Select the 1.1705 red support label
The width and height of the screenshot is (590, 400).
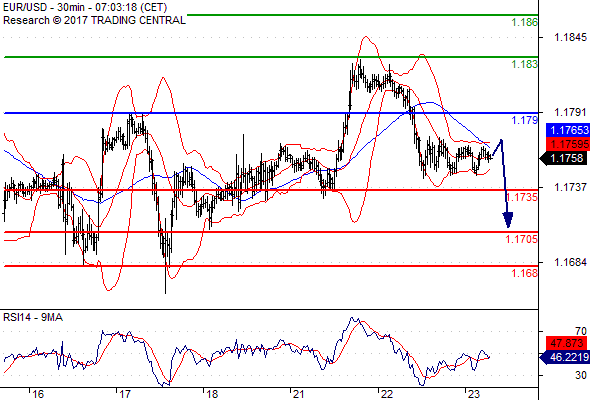(x=522, y=239)
